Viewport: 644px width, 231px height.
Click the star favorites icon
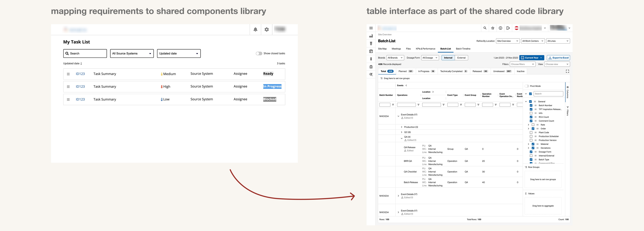493,28
